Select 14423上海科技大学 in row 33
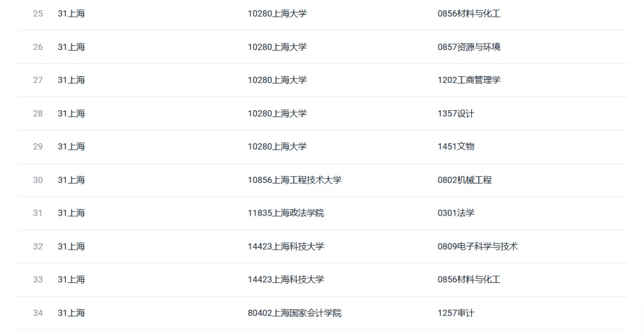644x336 pixels. [x=286, y=279]
